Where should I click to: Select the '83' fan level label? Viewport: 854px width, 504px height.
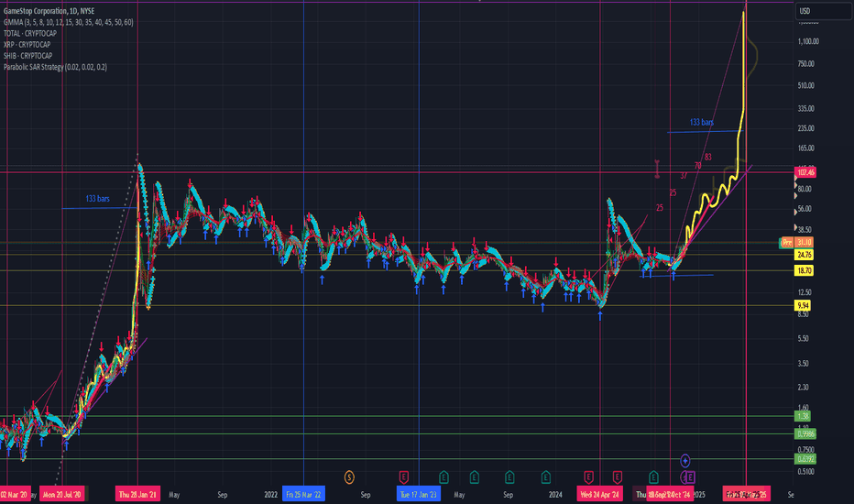coord(708,157)
